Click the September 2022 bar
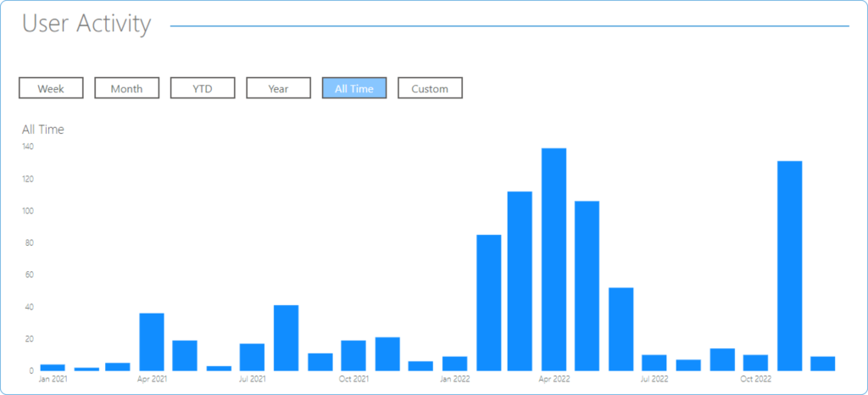The height and width of the screenshot is (395, 868). click(722, 359)
